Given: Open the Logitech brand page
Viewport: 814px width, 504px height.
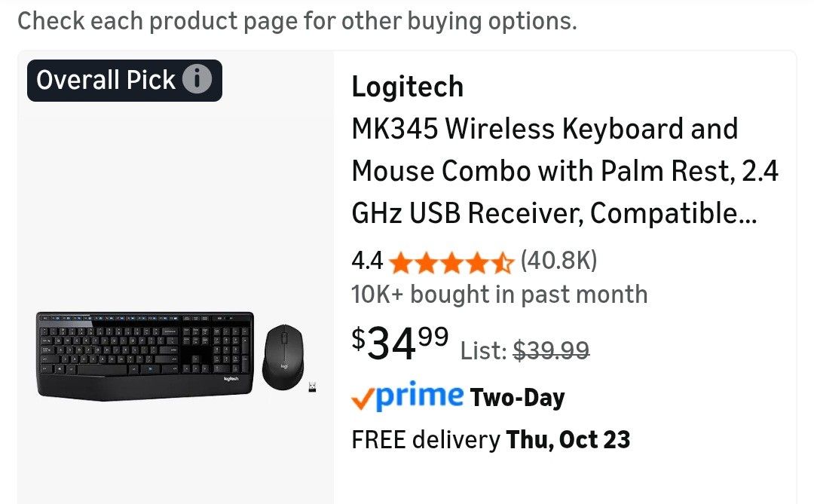Looking at the screenshot, I should 407,87.
